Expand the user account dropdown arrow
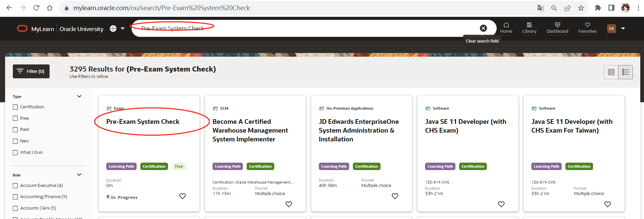644x219 pixels. pyautogui.click(x=623, y=29)
